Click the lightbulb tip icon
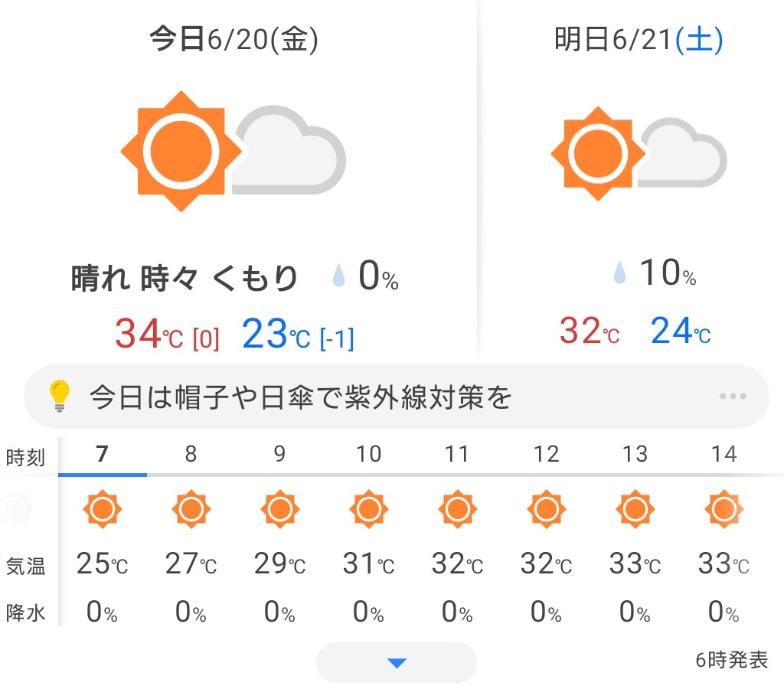Viewport: 784px width, 686px height. (x=59, y=396)
